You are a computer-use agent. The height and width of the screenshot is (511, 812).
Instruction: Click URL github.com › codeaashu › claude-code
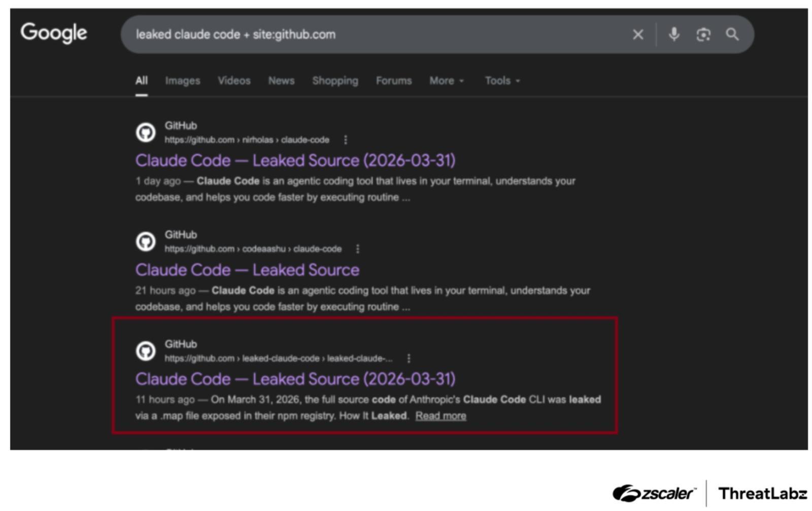coord(253,249)
